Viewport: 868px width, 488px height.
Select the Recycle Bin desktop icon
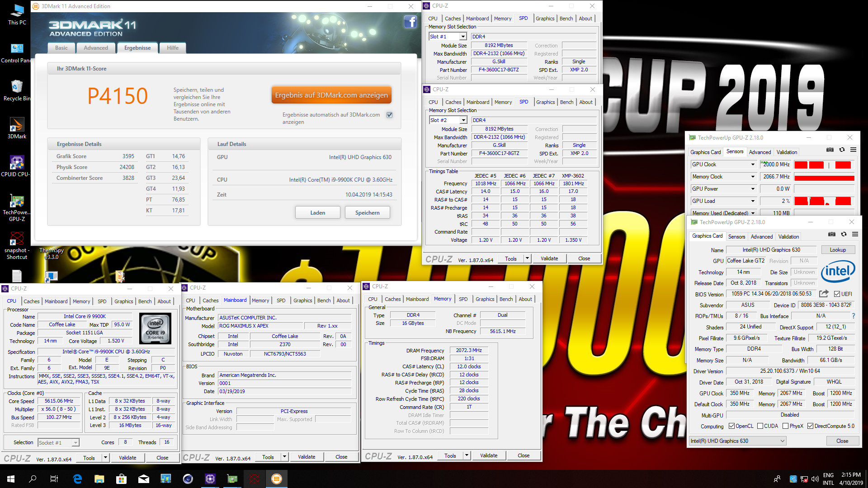click(x=17, y=90)
